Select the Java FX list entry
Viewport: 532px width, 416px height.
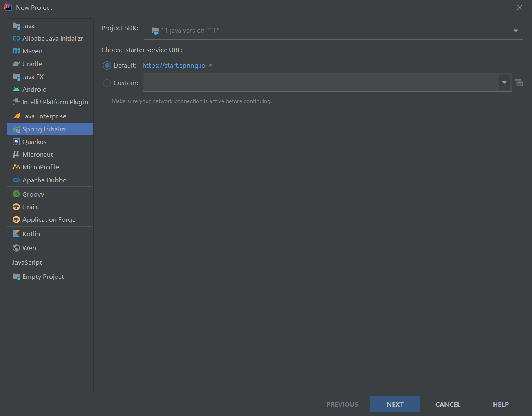50,77
